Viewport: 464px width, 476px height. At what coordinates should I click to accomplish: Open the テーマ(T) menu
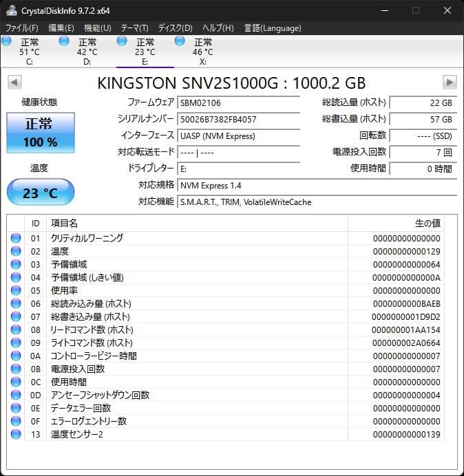pyautogui.click(x=135, y=28)
